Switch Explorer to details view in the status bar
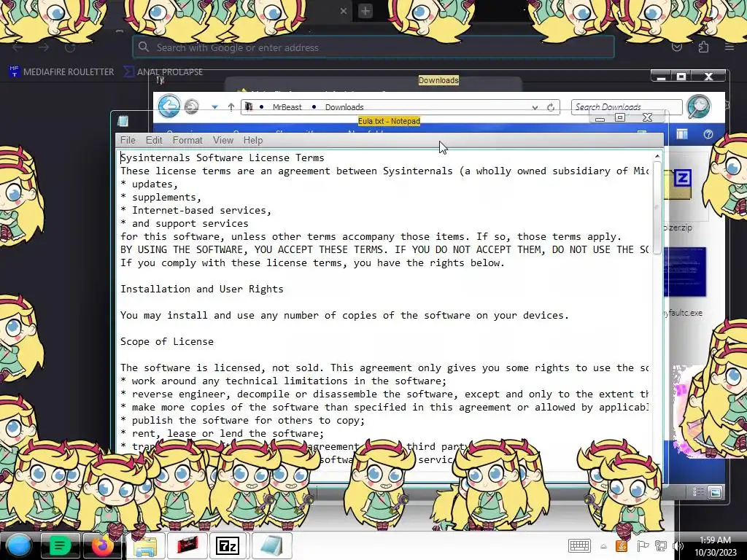The image size is (747, 560). (x=698, y=492)
